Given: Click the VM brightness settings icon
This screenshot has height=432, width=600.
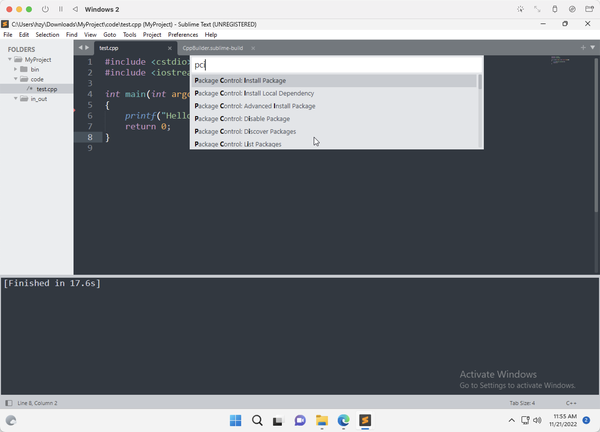Looking at the screenshot, I should coord(520,9).
